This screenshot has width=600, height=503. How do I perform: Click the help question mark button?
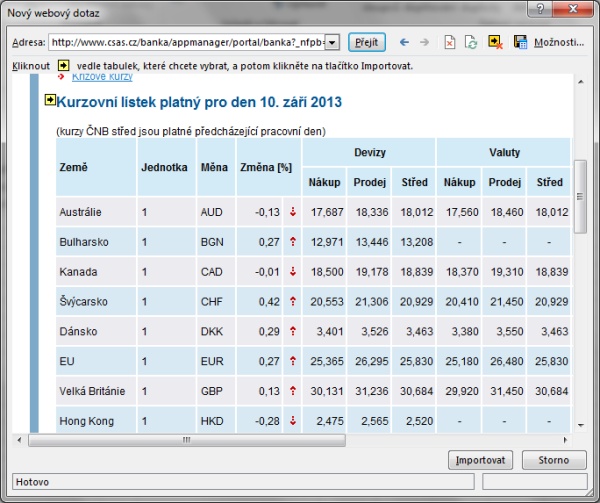540,9
